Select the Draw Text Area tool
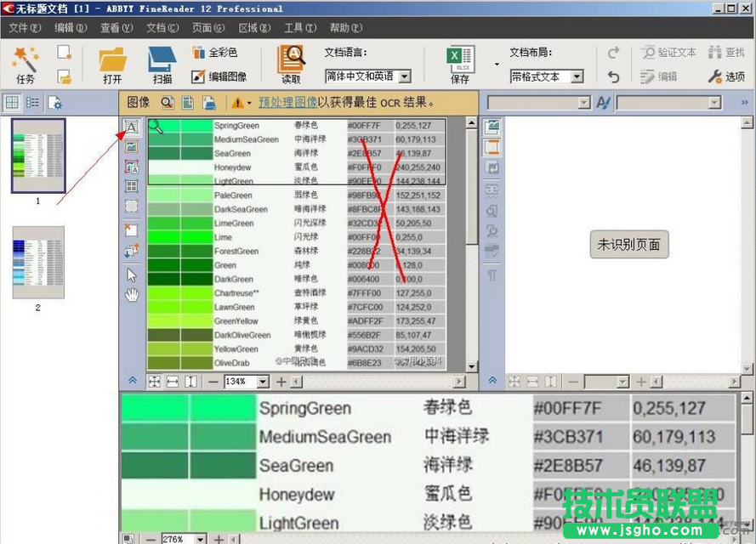This screenshot has height=544, width=756. pos(131,126)
